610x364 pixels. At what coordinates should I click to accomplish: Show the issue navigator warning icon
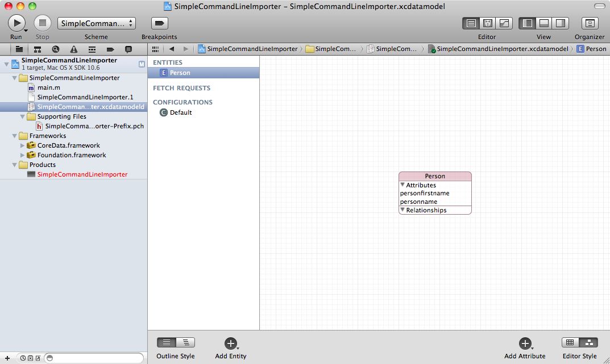[73, 49]
